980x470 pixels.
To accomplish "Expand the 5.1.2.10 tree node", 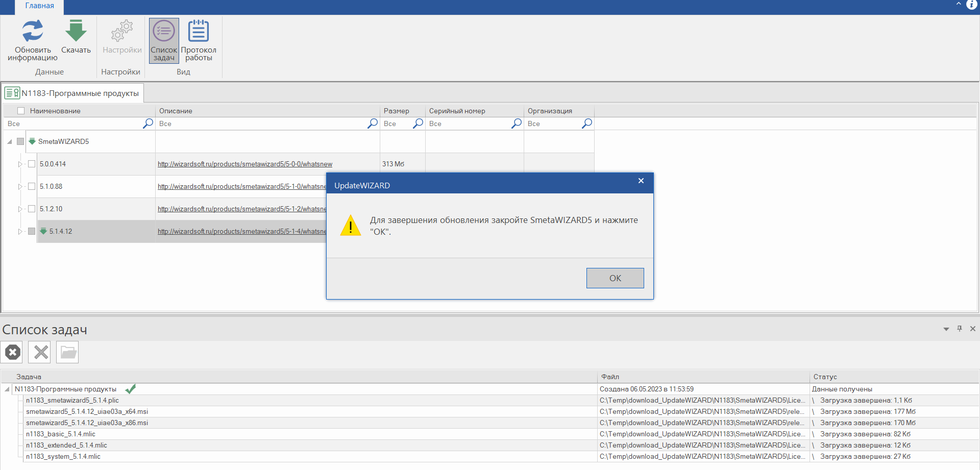I will click(20, 209).
